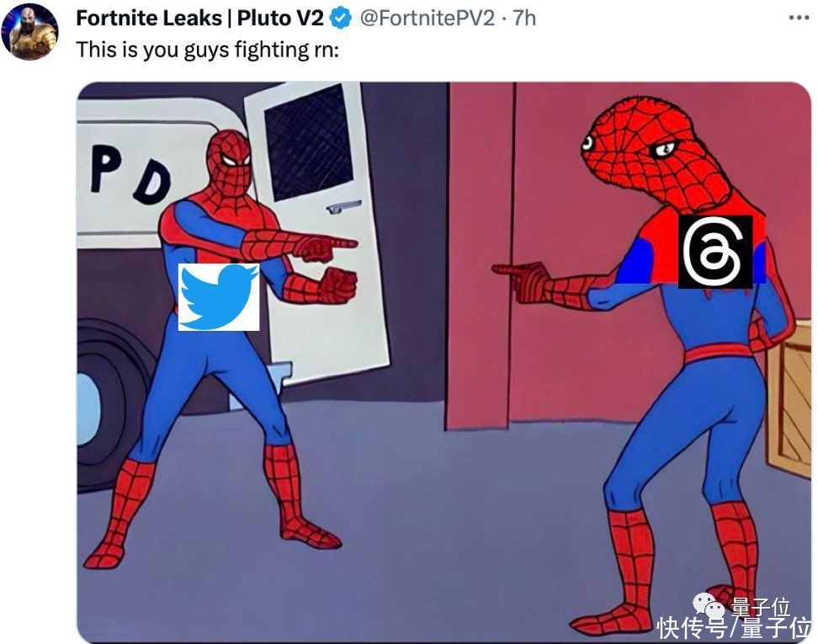
Task: Open the "Fortnite Leaks | Pluto V2" display name
Action: point(199,19)
